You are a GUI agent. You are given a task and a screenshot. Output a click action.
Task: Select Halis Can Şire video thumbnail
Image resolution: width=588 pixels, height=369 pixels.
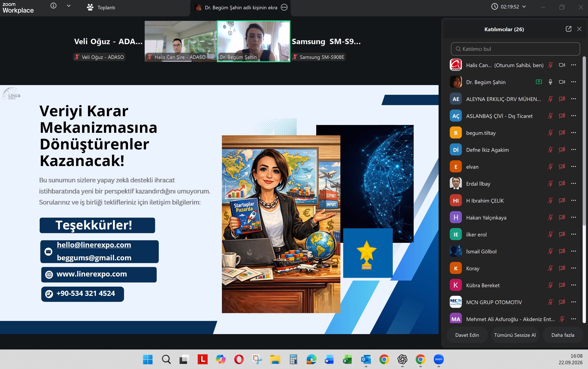[181, 41]
